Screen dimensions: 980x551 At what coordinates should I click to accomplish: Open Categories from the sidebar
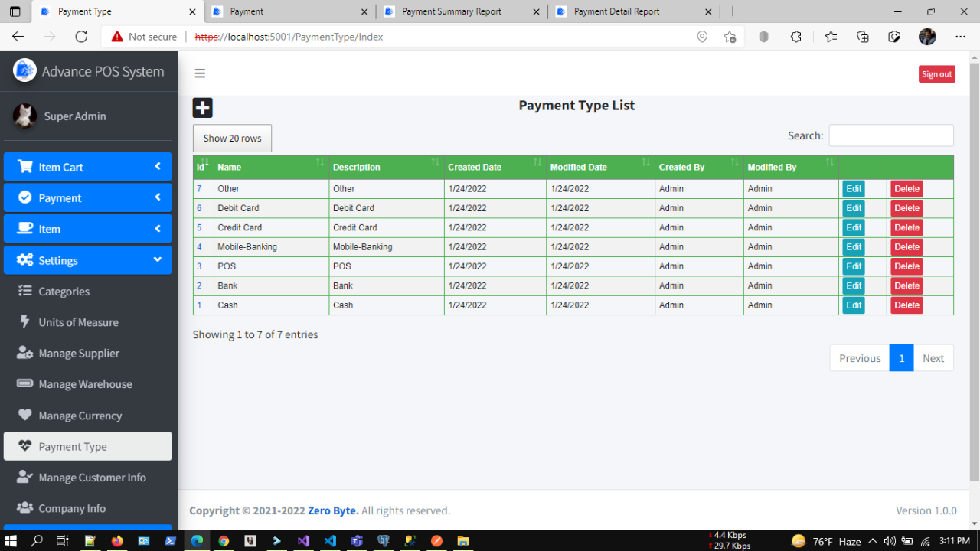point(24,292)
